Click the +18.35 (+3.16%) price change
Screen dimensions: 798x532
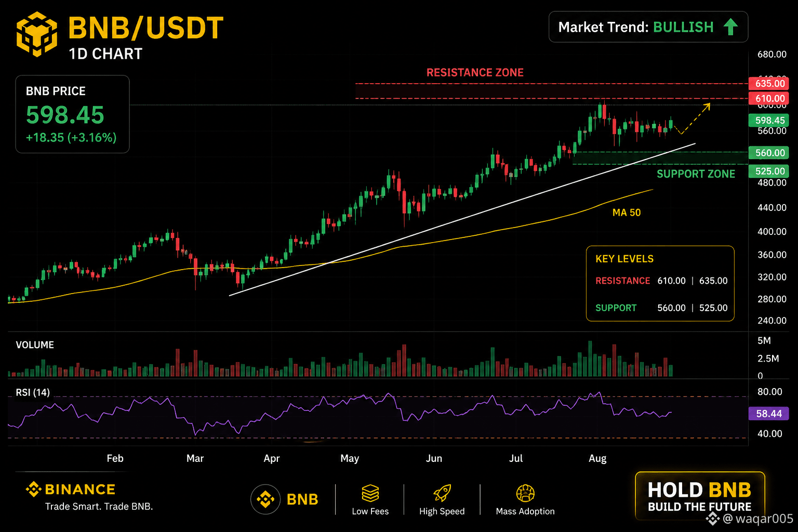click(71, 138)
